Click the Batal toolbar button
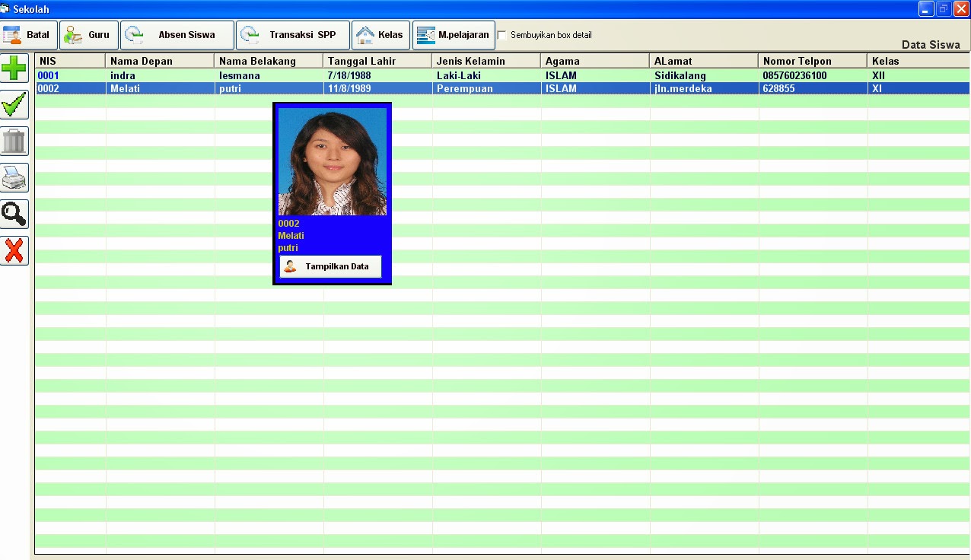Viewport: 971px width, 560px height. point(29,35)
